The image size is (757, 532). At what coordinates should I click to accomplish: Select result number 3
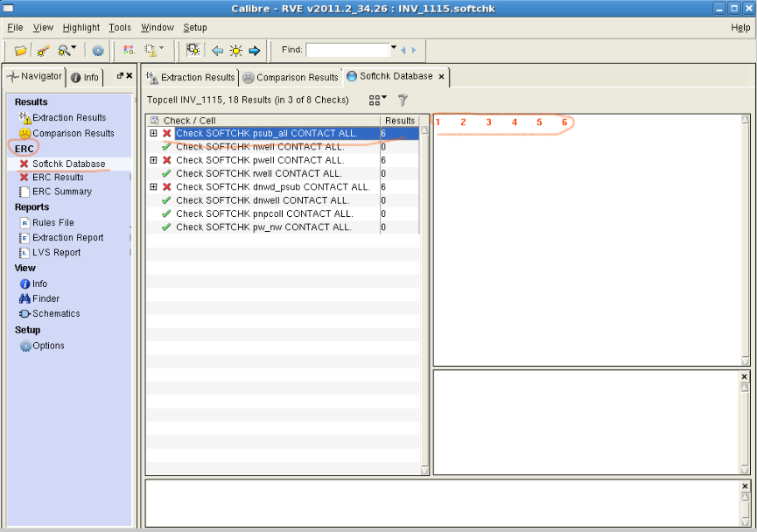[x=488, y=122]
